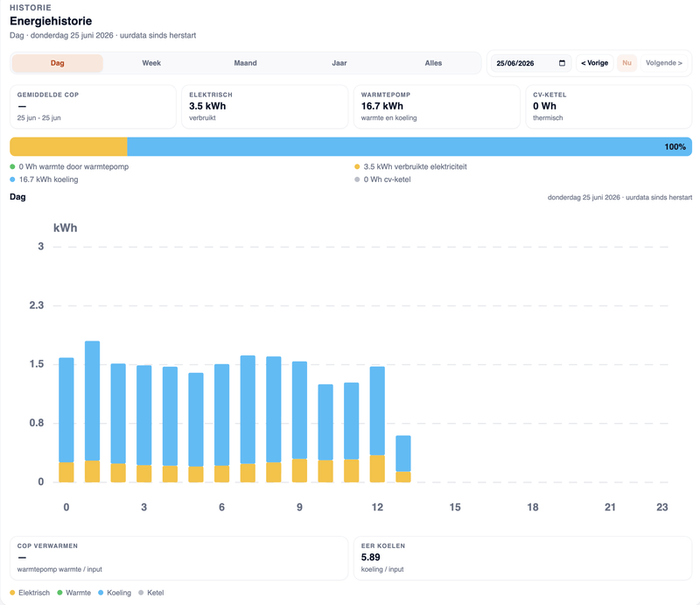Click the 'kWh' axis unit label
This screenshot has height=605, width=700.
point(65,228)
